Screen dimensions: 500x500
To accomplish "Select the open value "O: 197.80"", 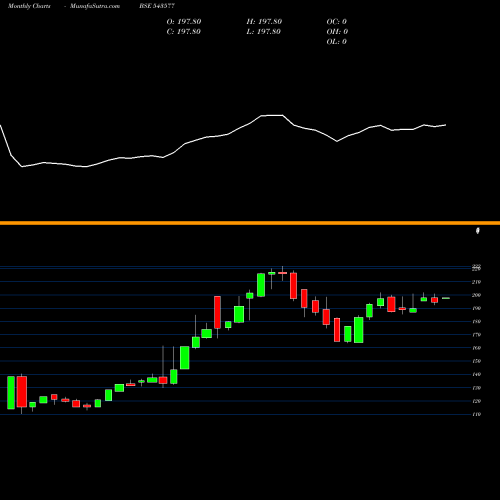I will [x=184, y=22].
